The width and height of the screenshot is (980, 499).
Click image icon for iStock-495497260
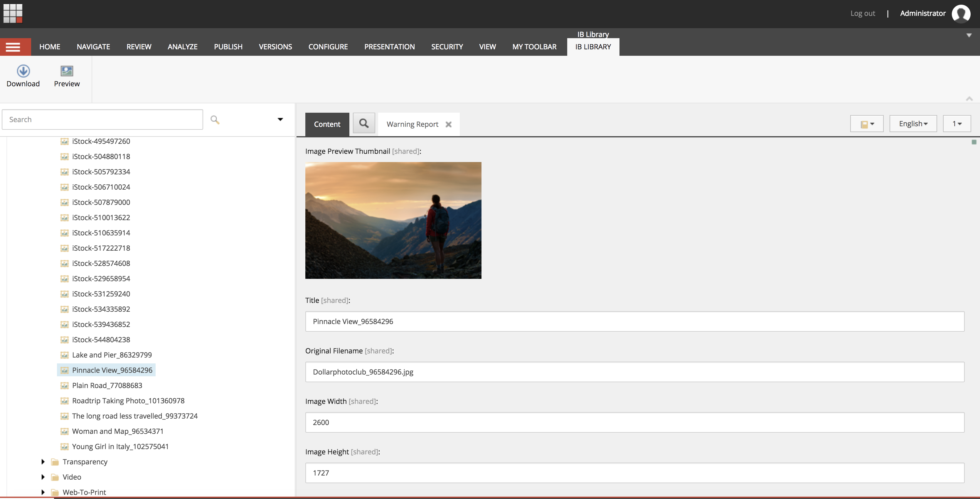pyautogui.click(x=65, y=141)
